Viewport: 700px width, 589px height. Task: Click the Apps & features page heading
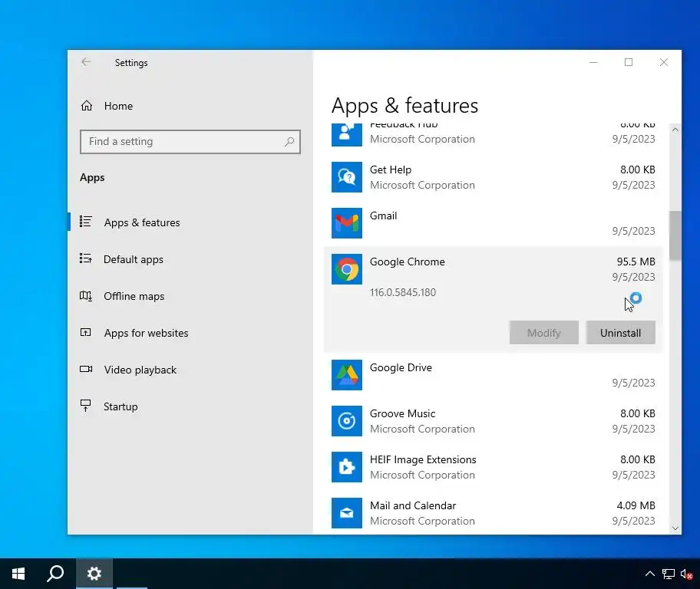click(x=404, y=106)
